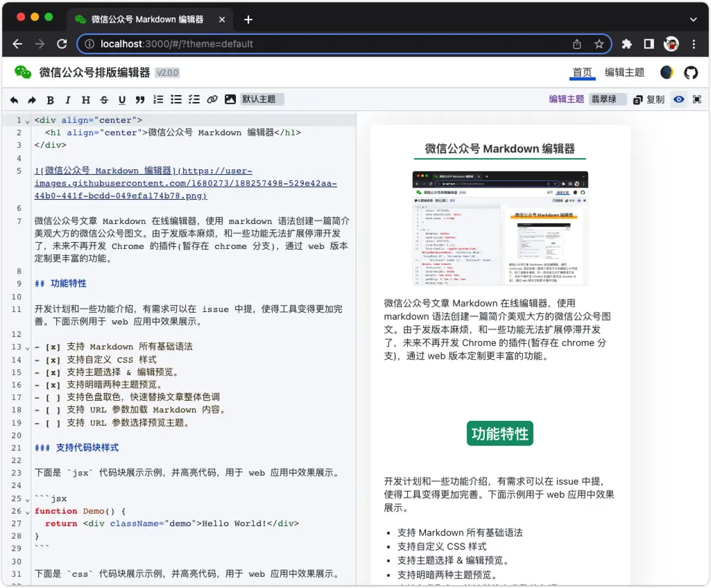Click the copy icon next to 复制
Viewport: 711px width, 588px height.
pos(637,100)
